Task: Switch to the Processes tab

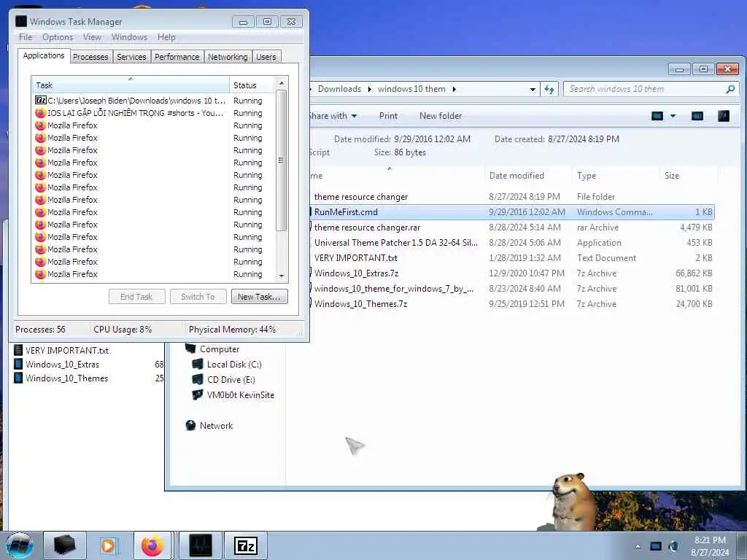Action: click(x=90, y=57)
